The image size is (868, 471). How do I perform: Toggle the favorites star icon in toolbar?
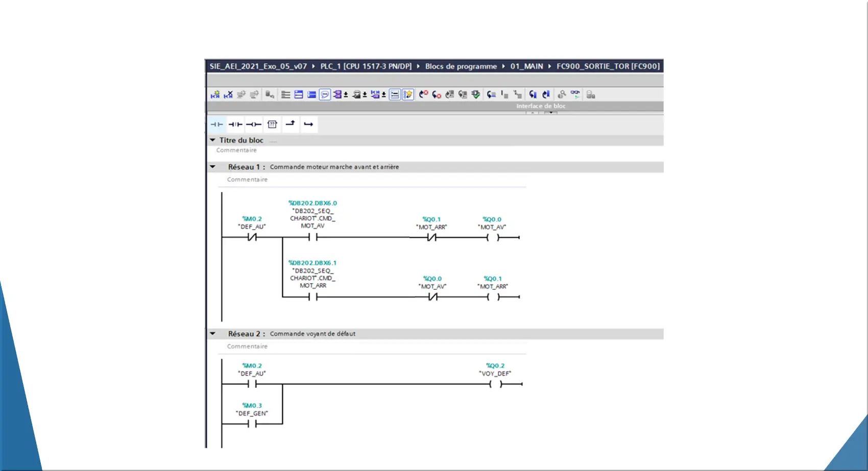(408, 94)
